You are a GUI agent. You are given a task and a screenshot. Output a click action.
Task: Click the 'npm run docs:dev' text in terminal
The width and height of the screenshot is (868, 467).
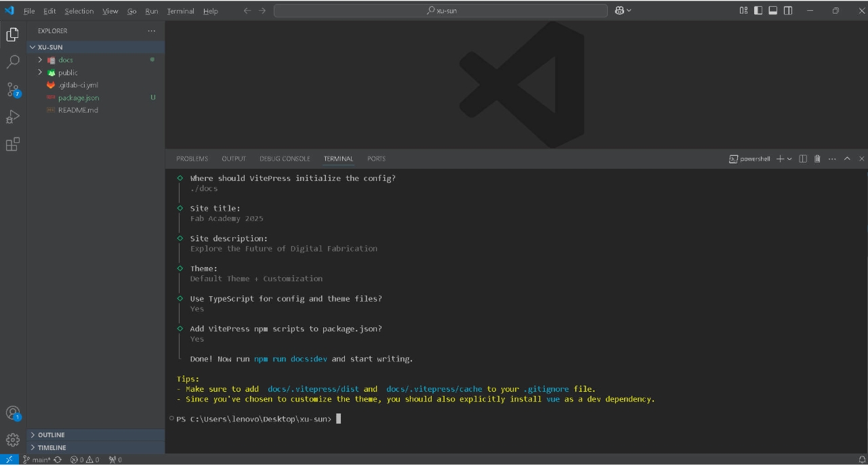pyautogui.click(x=291, y=359)
